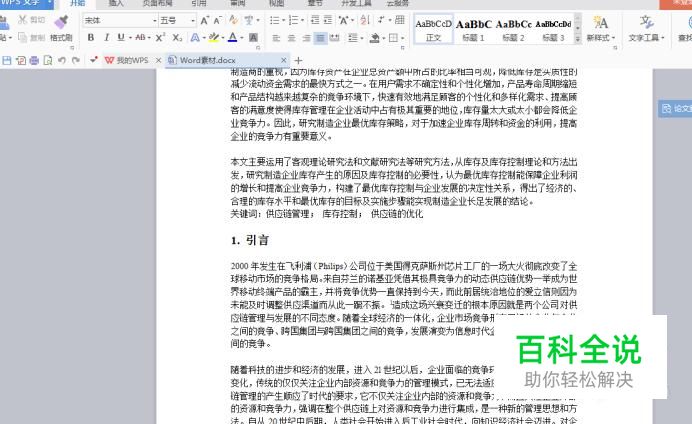Expand the highlight color dropdown arrow
692x424 pixels.
223,38
